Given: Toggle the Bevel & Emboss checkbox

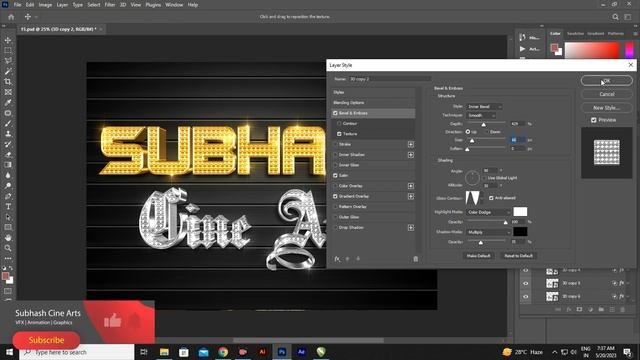Looking at the screenshot, I should [x=335, y=113].
